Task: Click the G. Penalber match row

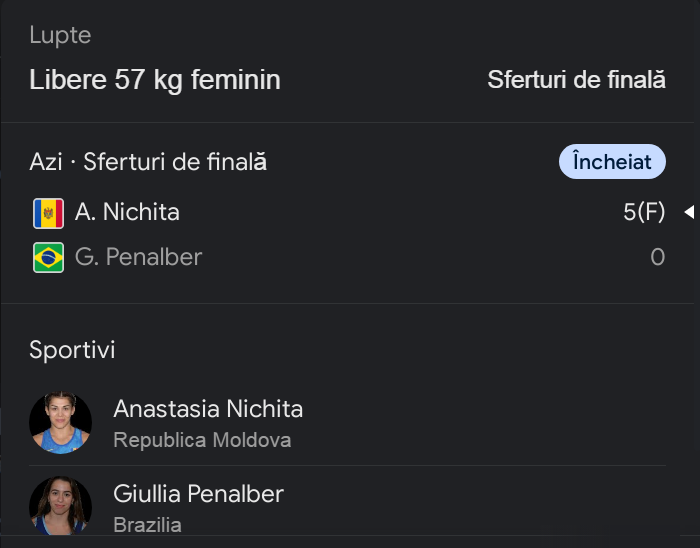Action: pos(349,257)
